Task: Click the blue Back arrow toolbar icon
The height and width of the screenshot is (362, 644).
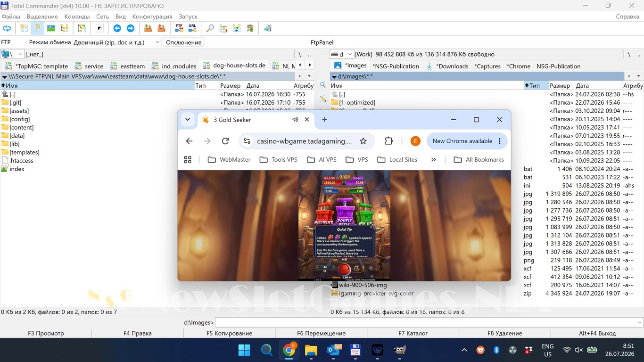Action: (117, 28)
